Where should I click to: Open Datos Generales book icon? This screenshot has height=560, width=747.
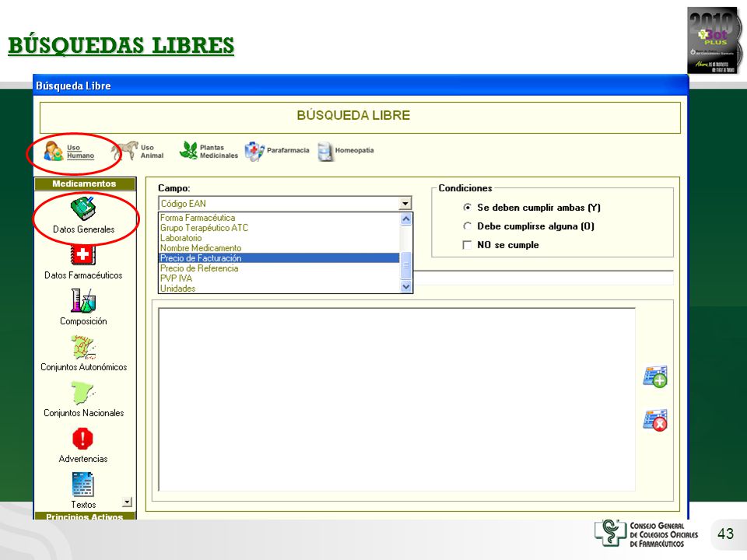point(83,208)
